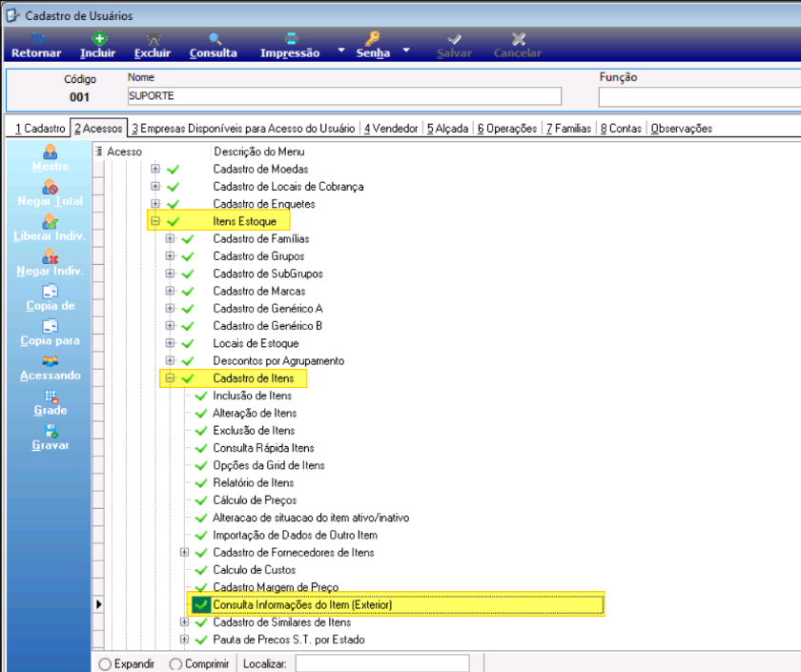The image size is (801, 672).
Task: Switch to the 2 Acessos tab
Action: tap(98, 128)
